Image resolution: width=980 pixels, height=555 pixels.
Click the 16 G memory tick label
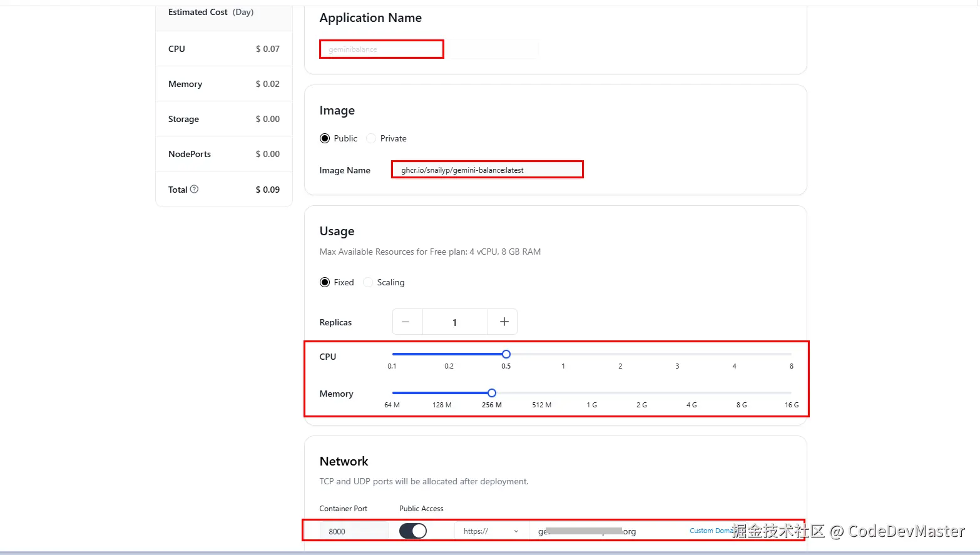click(x=792, y=405)
